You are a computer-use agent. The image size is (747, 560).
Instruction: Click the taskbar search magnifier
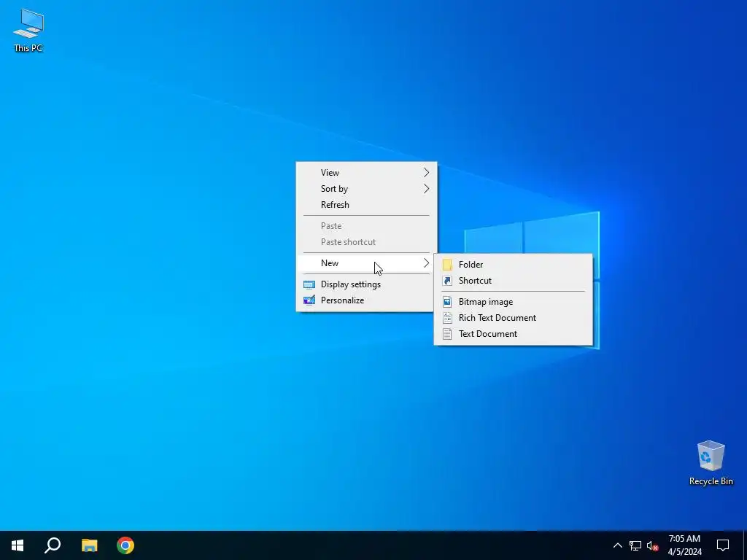point(53,545)
